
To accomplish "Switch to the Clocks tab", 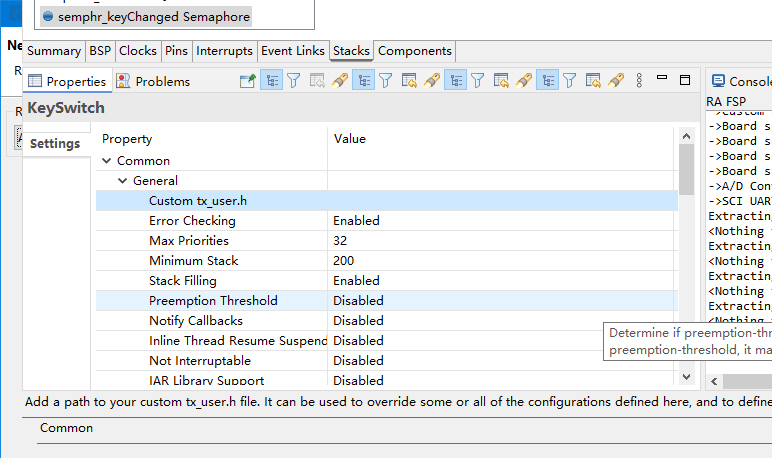I will click(138, 51).
